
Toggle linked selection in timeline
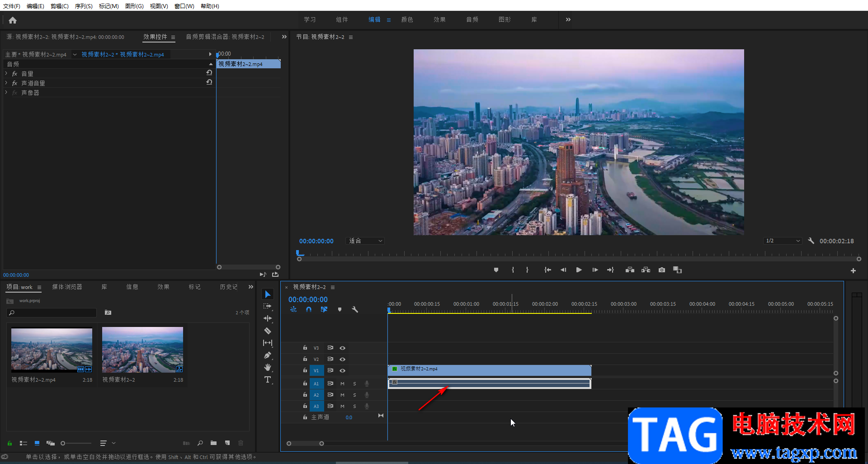click(x=324, y=310)
